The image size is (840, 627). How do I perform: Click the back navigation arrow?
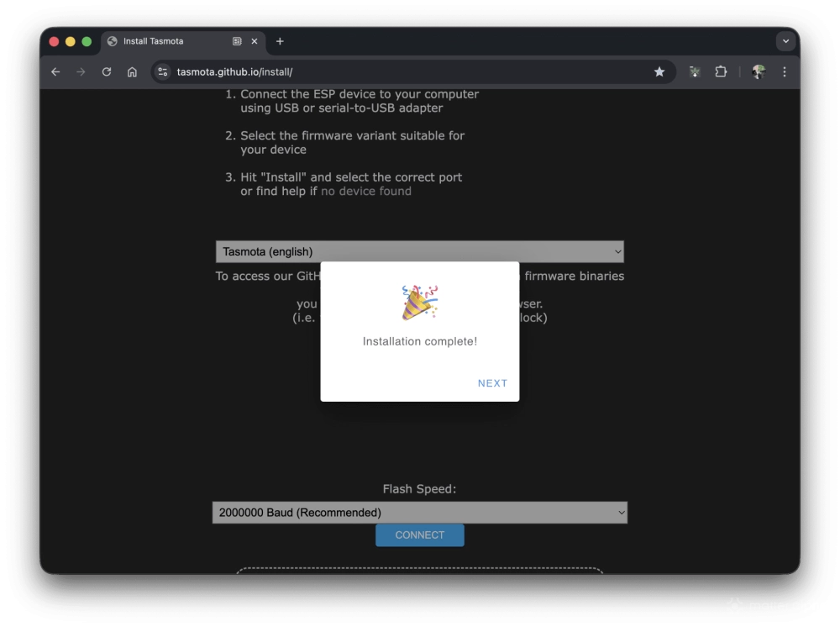tap(55, 72)
